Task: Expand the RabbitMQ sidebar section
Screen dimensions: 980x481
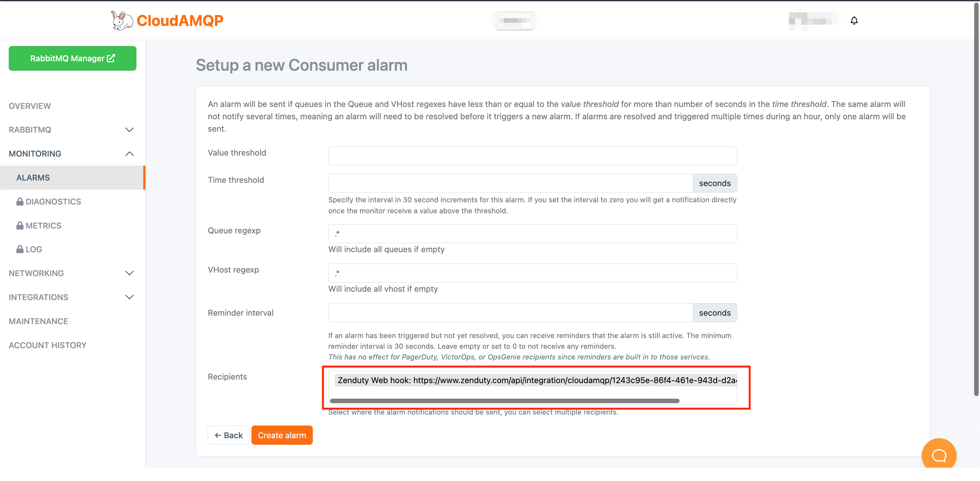Action: click(x=129, y=130)
